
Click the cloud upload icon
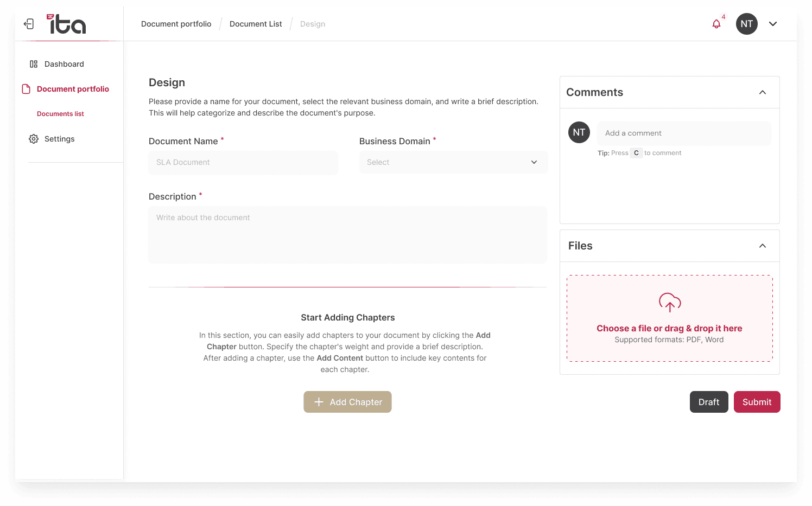670,303
